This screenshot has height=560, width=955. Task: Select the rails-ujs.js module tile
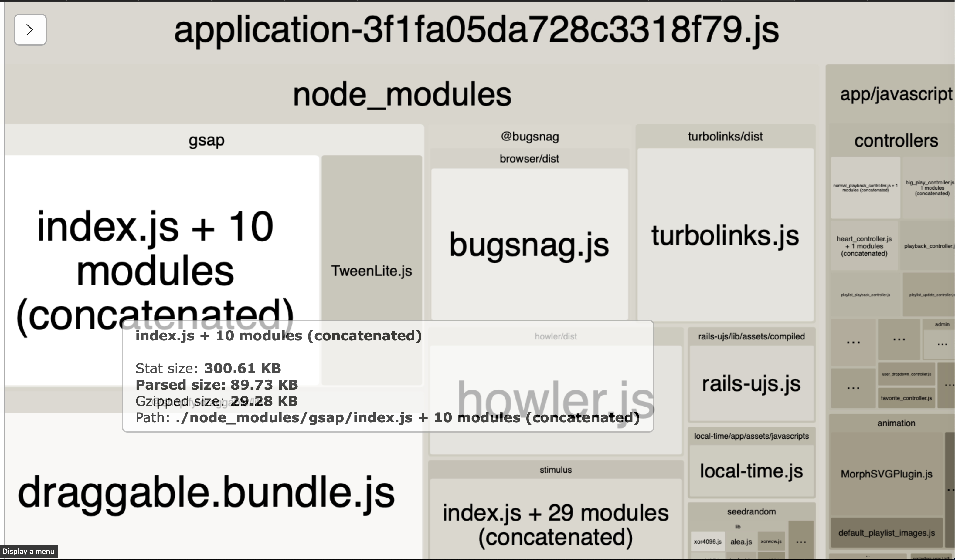751,383
